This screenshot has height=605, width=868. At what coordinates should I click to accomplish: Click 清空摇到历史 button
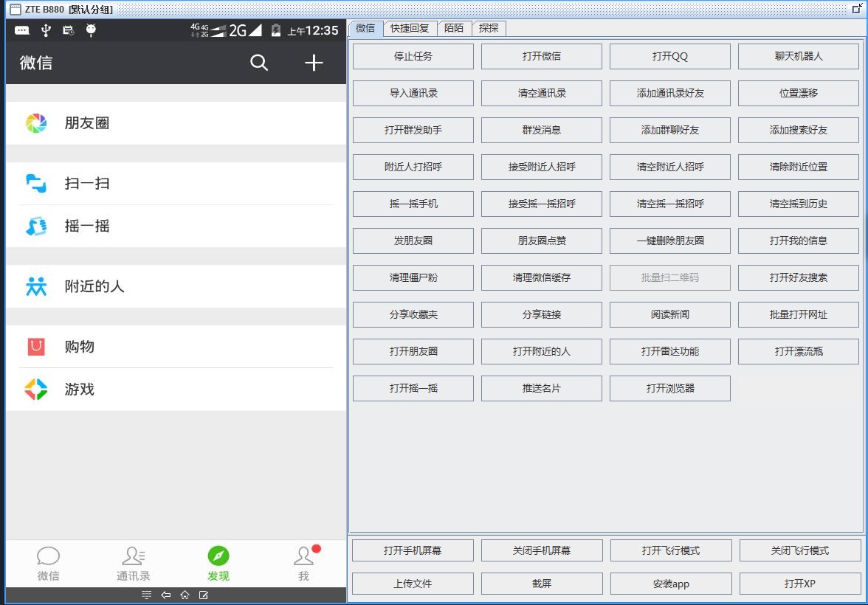[799, 204]
